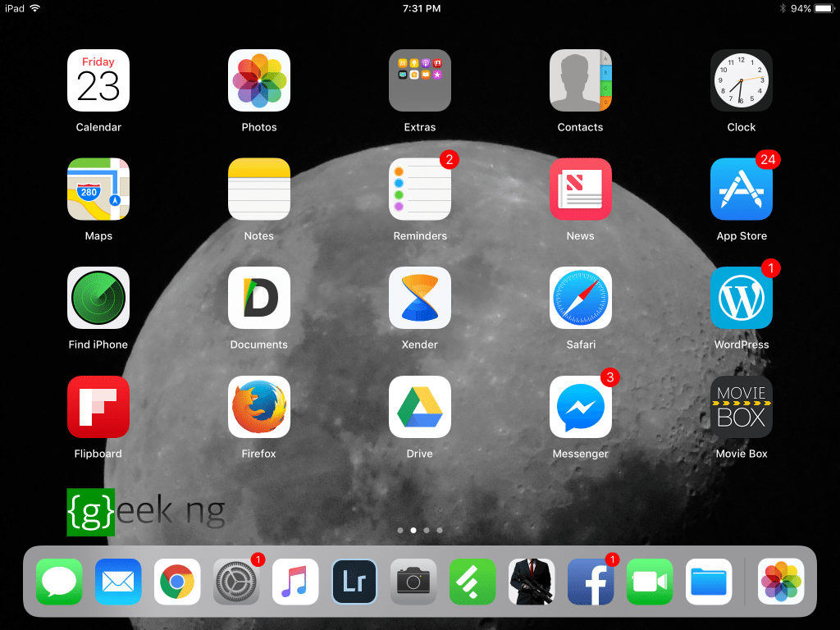This screenshot has height=630, width=840.
Task: Tap the first home screen page dot
Action: pyautogui.click(x=400, y=531)
